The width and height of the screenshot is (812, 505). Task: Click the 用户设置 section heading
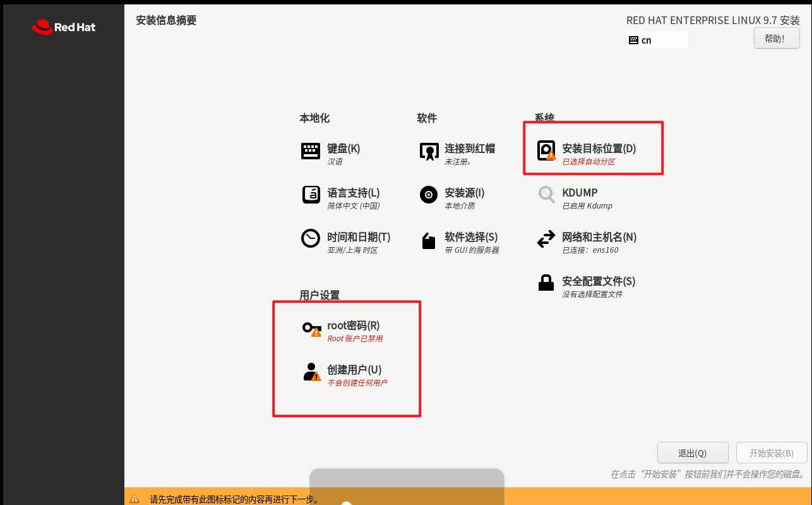[319, 295]
